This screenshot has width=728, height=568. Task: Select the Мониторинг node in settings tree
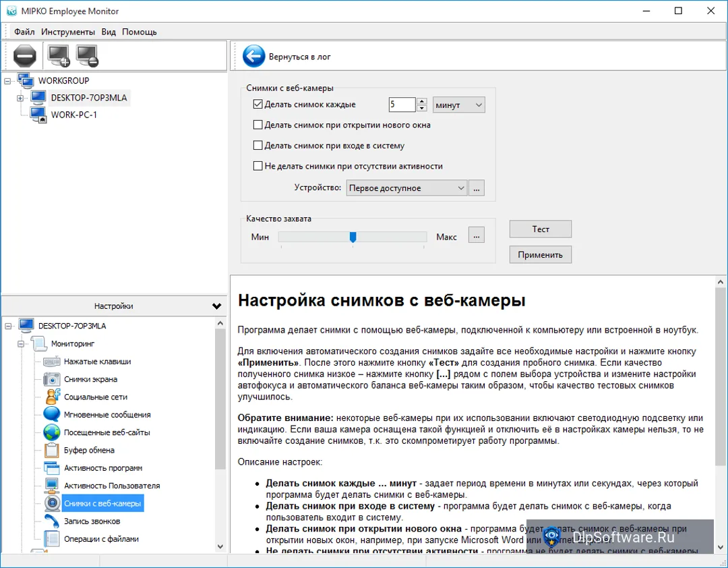point(72,344)
